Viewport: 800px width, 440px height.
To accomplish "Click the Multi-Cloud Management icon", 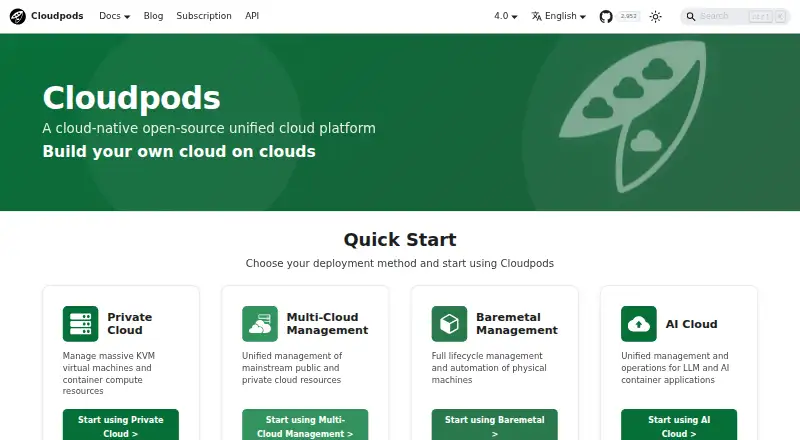I will coord(260,324).
